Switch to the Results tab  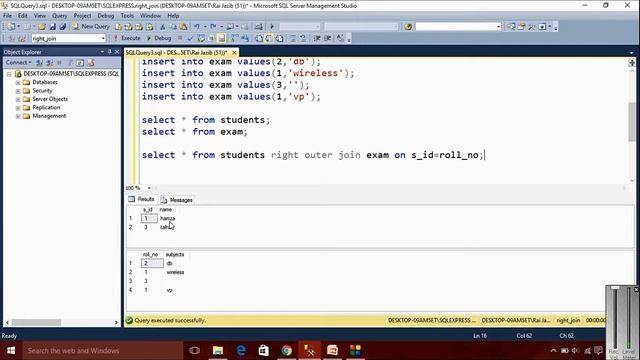pos(142,199)
